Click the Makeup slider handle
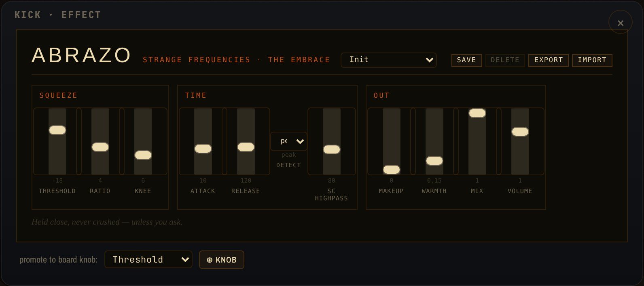 pos(392,170)
